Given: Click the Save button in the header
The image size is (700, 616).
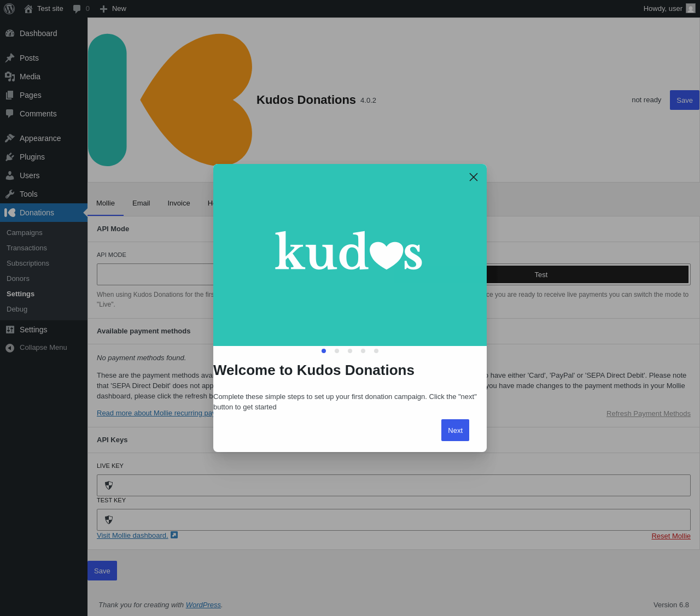Looking at the screenshot, I should [685, 100].
